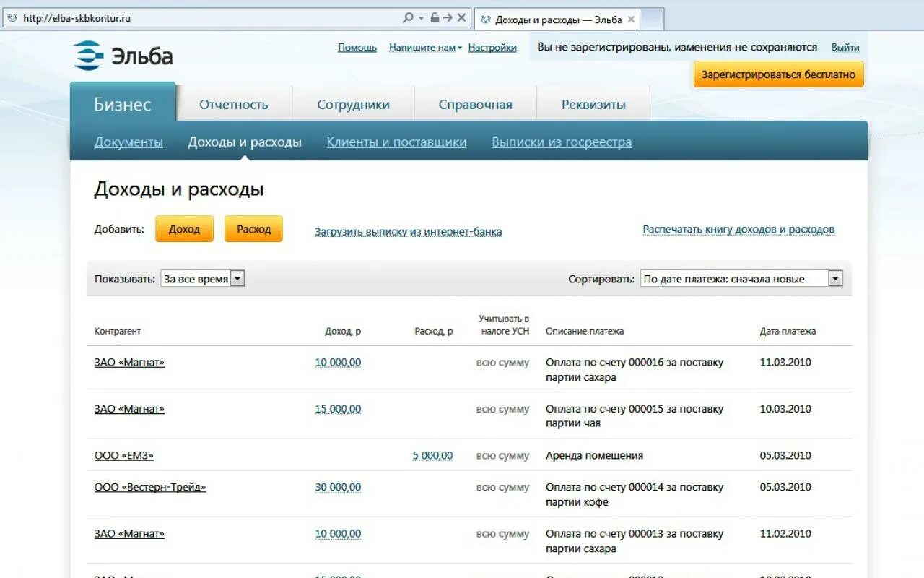Image resolution: width=924 pixels, height=578 pixels.
Task: Click income amount 10 000,00 dated 11.02.2010
Action: point(338,534)
